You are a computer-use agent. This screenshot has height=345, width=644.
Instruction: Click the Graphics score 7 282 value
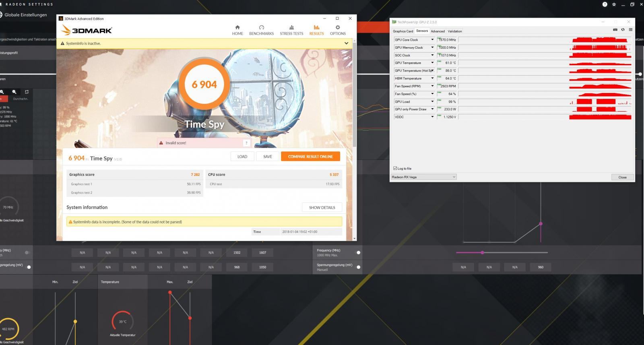pos(195,175)
